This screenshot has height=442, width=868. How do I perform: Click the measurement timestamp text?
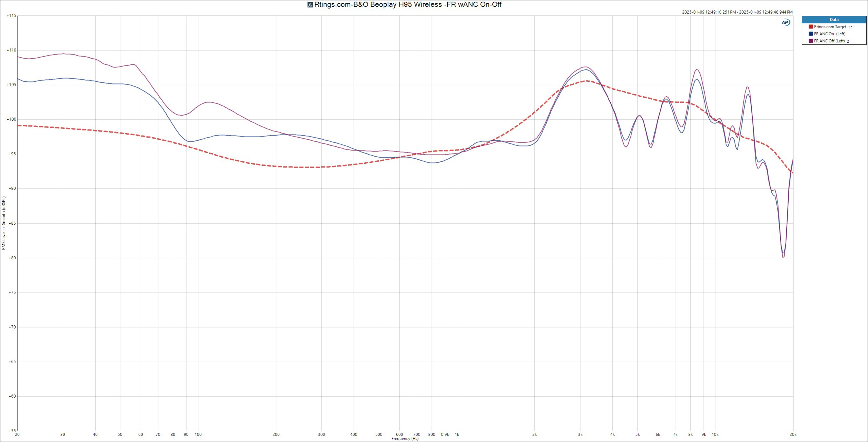tap(737, 12)
